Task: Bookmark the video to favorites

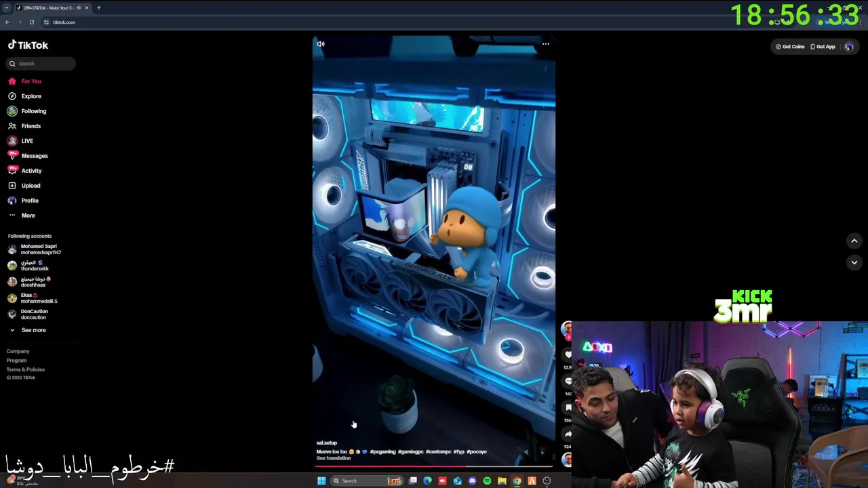Action: [x=568, y=407]
